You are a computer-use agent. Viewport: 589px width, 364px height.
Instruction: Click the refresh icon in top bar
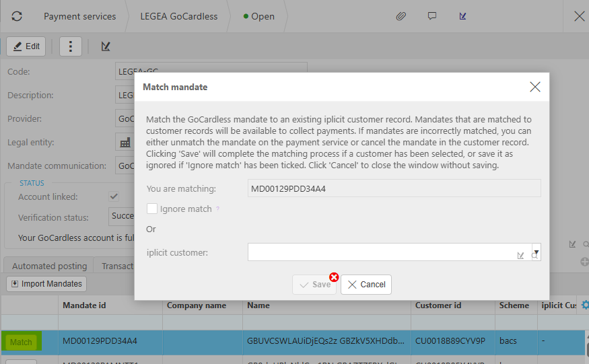pyautogui.click(x=17, y=16)
